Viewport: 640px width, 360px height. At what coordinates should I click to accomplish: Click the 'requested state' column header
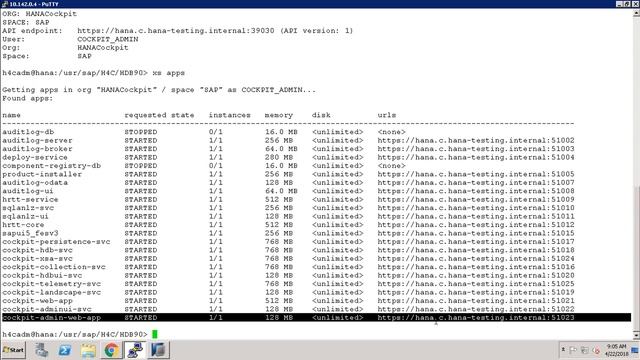coord(159,115)
